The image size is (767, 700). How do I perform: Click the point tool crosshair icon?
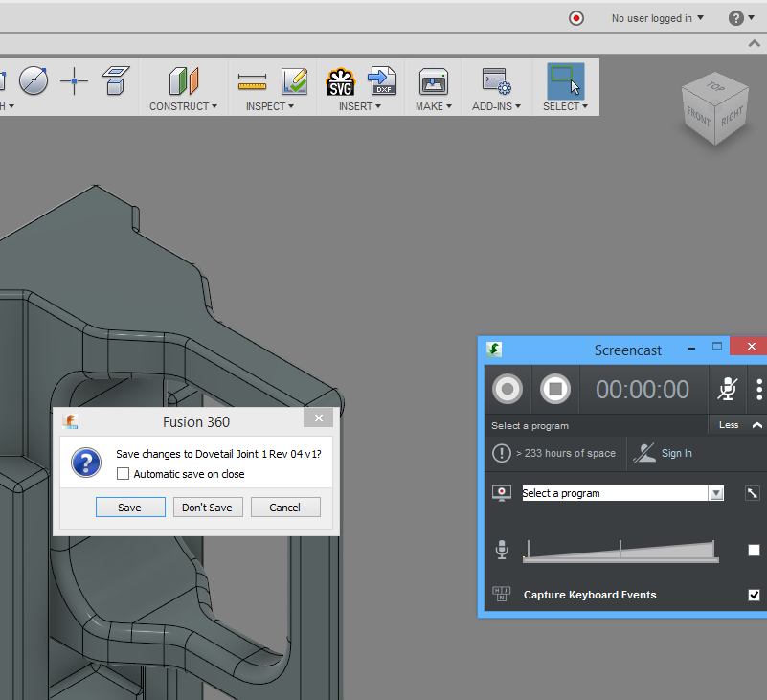pyautogui.click(x=74, y=80)
